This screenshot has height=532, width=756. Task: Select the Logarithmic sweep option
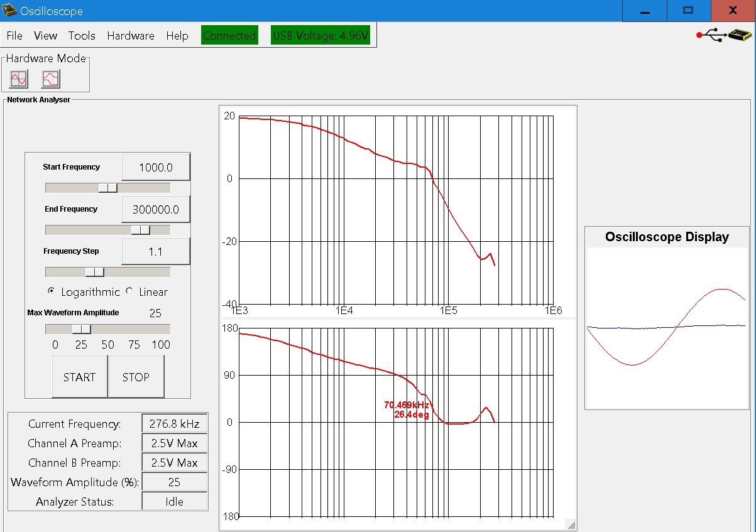coord(52,291)
